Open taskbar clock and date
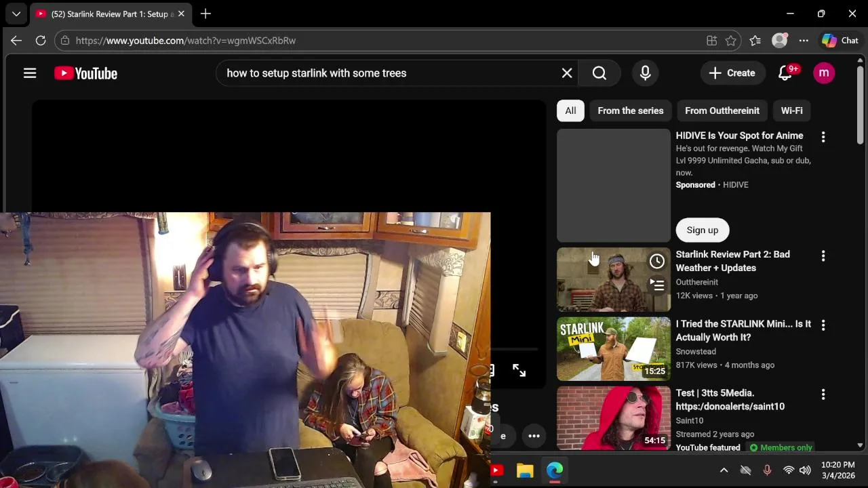Image resolution: width=868 pixels, height=488 pixels. (x=838, y=470)
